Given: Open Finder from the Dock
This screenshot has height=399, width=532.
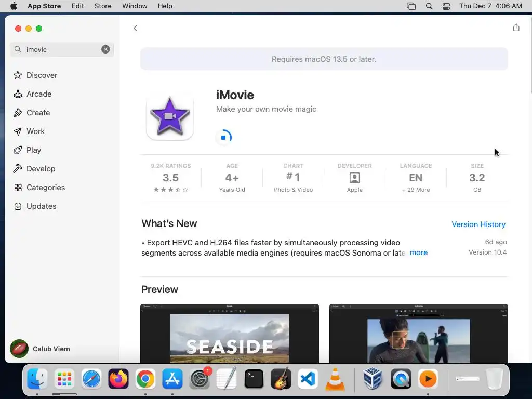Looking at the screenshot, I should coord(37,379).
